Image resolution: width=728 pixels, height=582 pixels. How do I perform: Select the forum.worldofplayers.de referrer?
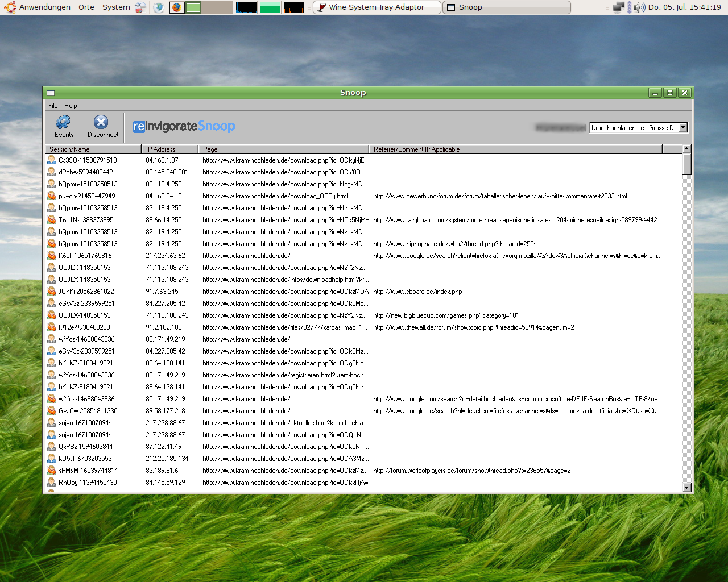click(472, 471)
